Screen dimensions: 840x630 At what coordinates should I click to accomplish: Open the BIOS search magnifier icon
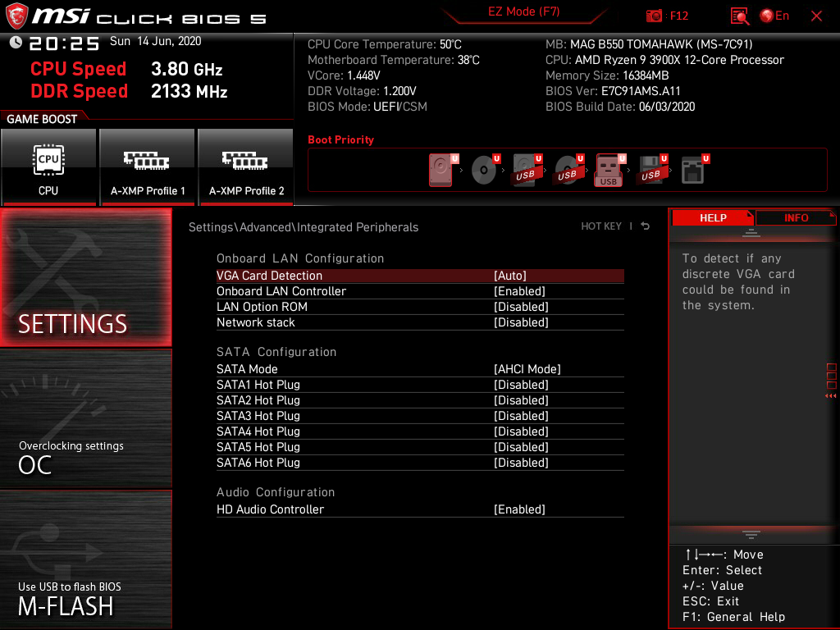pyautogui.click(x=739, y=16)
